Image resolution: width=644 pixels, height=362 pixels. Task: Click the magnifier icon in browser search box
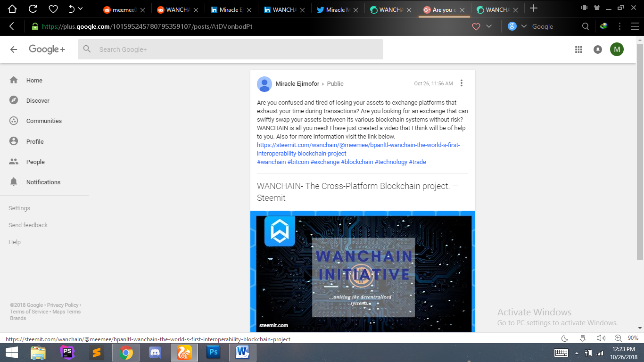[586, 26]
